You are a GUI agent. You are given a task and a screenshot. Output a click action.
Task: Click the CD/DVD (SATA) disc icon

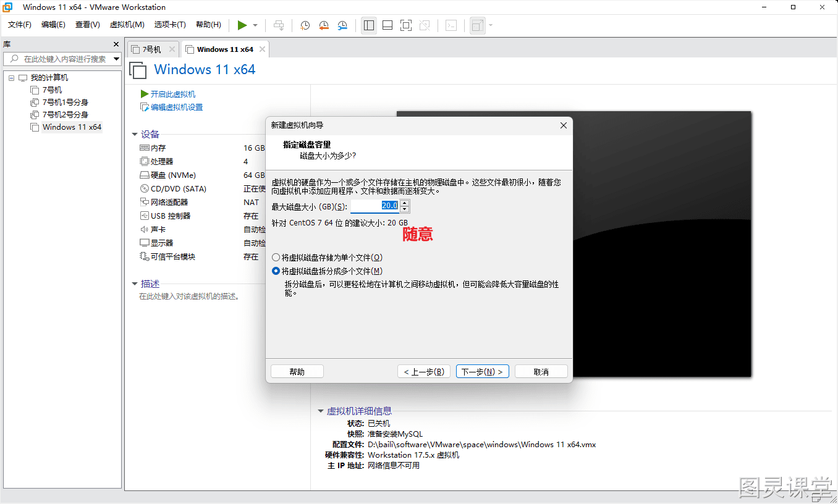click(x=145, y=189)
